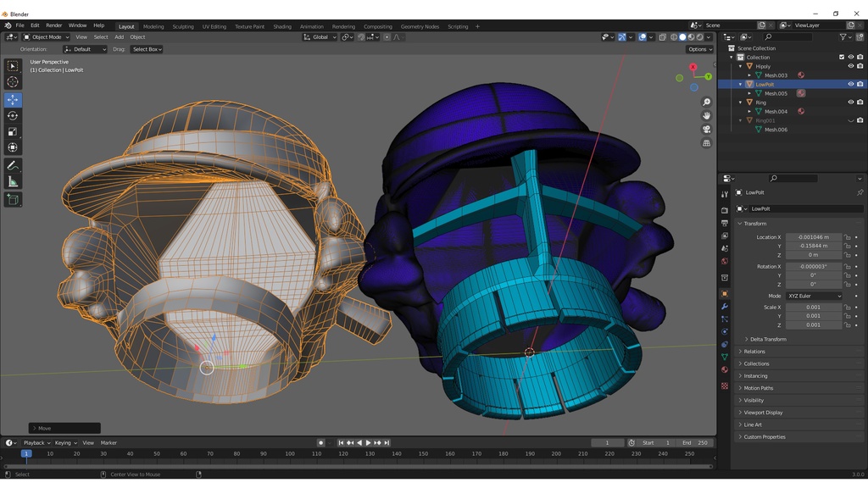Viewport: 868px width, 488px height.
Task: Show the hidden Ring001 object
Action: click(850, 120)
